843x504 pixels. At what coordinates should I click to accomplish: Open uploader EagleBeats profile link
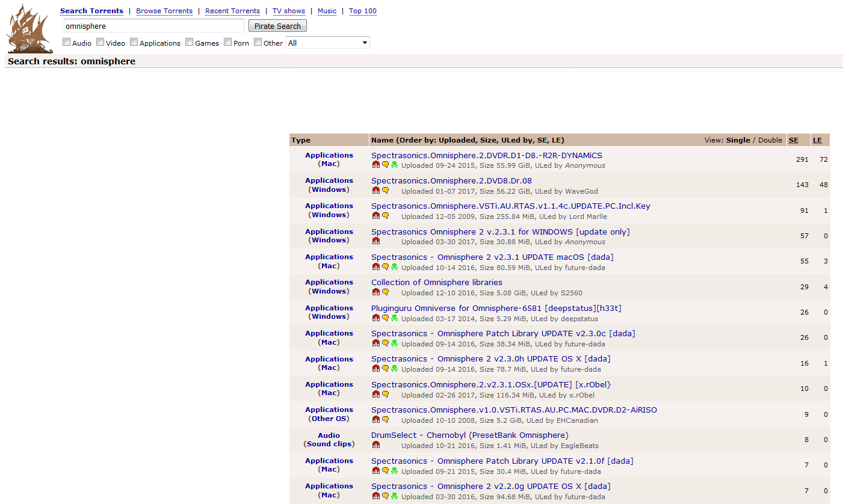tap(580, 446)
